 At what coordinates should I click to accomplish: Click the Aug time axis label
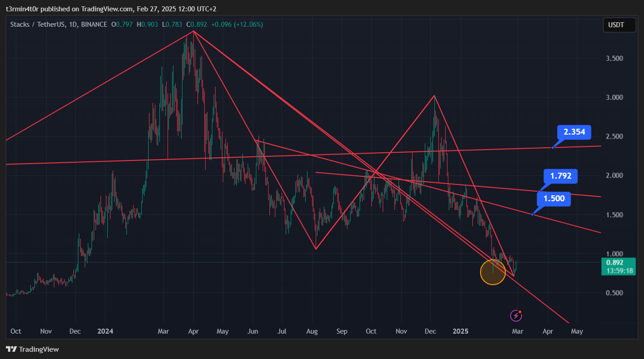click(312, 331)
